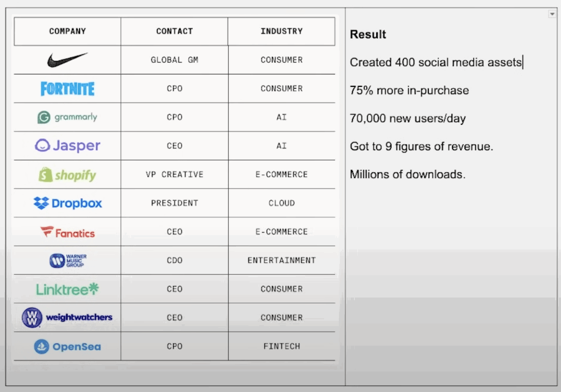
Task: Select the Dropbox logo
Action: tap(68, 203)
